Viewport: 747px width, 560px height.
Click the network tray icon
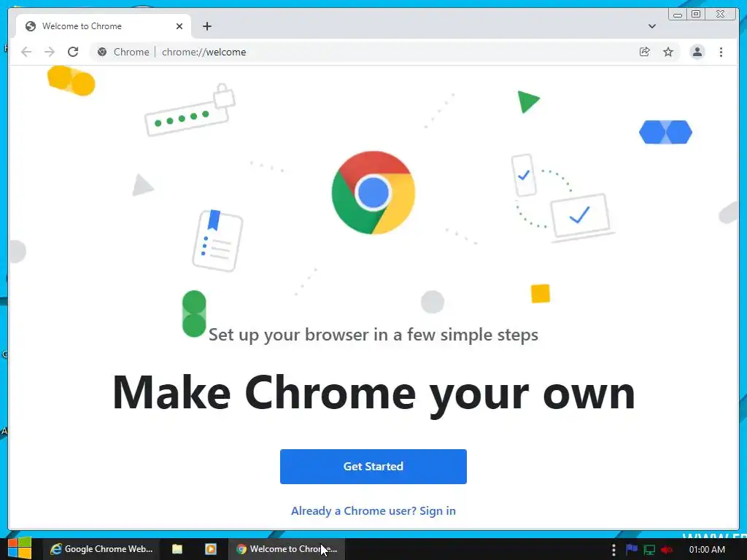coord(649,550)
